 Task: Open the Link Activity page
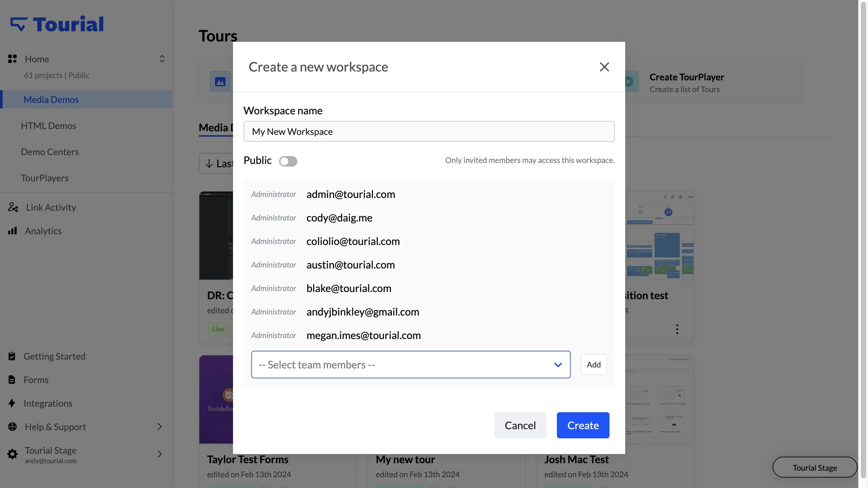coord(51,207)
